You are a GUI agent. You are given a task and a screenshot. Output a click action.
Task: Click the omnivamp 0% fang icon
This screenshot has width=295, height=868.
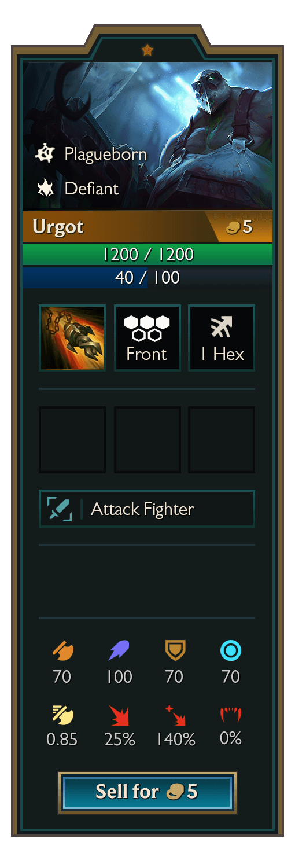(x=231, y=715)
